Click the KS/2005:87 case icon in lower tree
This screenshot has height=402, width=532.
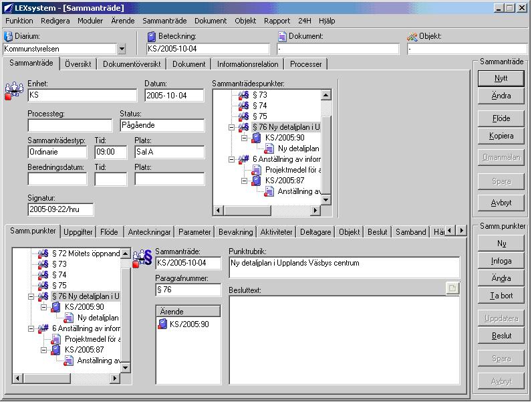point(55,350)
